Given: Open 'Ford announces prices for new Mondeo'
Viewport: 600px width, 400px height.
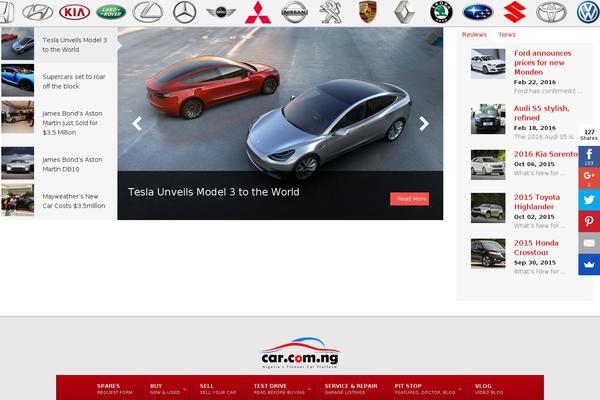Looking at the screenshot, I should [x=542, y=62].
